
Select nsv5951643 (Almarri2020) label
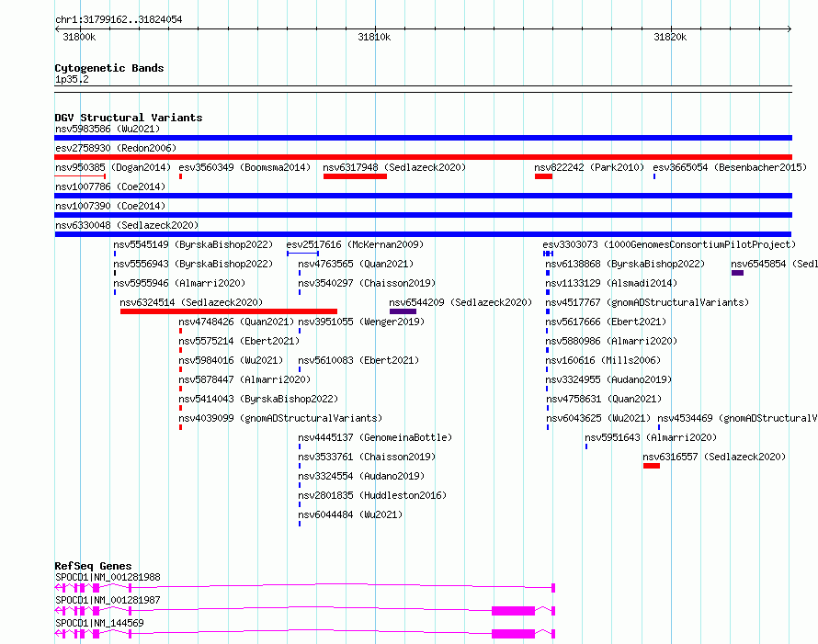pyautogui.click(x=651, y=437)
